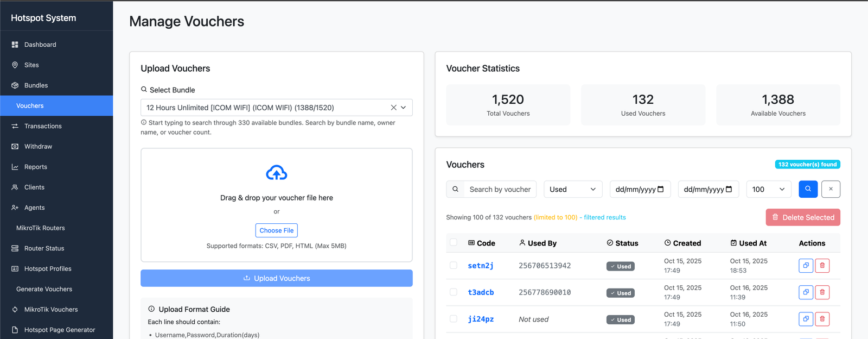Click the Used status badge for setn2j
868x339 pixels.
click(x=621, y=266)
